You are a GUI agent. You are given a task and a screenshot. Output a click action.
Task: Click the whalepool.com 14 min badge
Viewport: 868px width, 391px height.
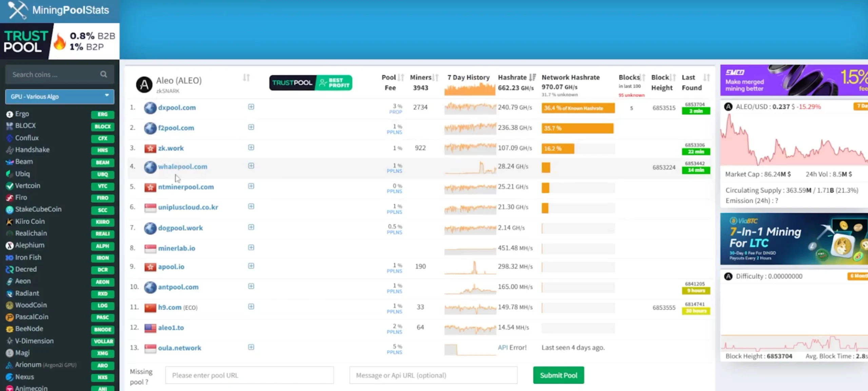(696, 170)
